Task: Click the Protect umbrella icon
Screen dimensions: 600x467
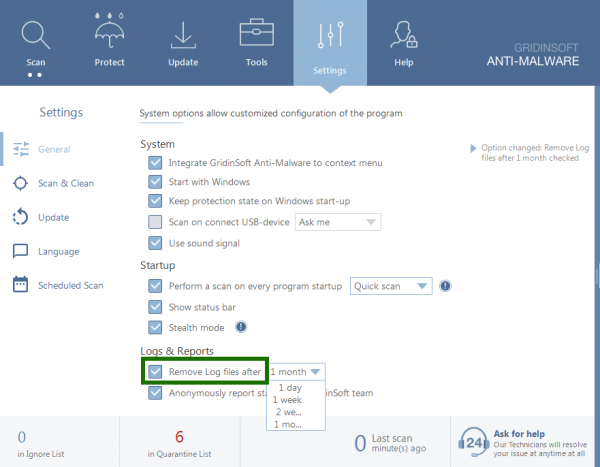Action: (x=109, y=30)
